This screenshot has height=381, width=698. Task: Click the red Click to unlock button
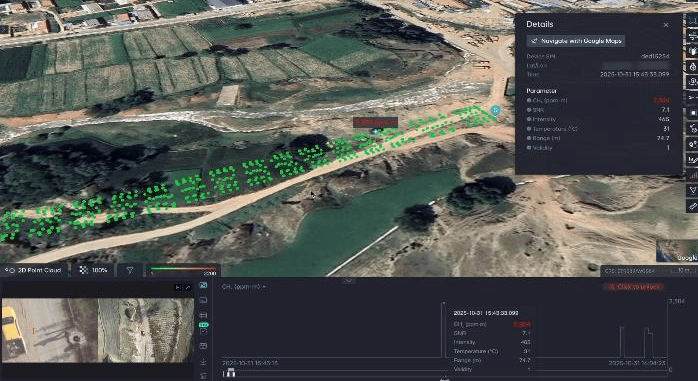point(633,287)
